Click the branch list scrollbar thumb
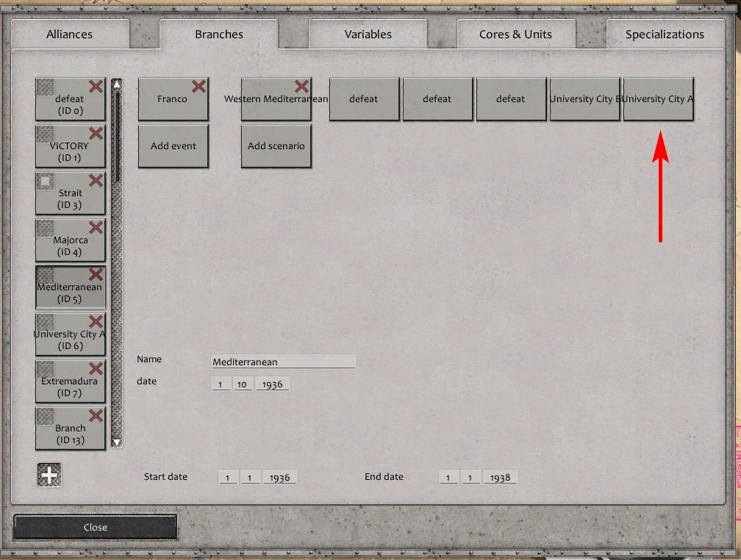Image resolution: width=741 pixels, height=560 pixels. click(117, 137)
